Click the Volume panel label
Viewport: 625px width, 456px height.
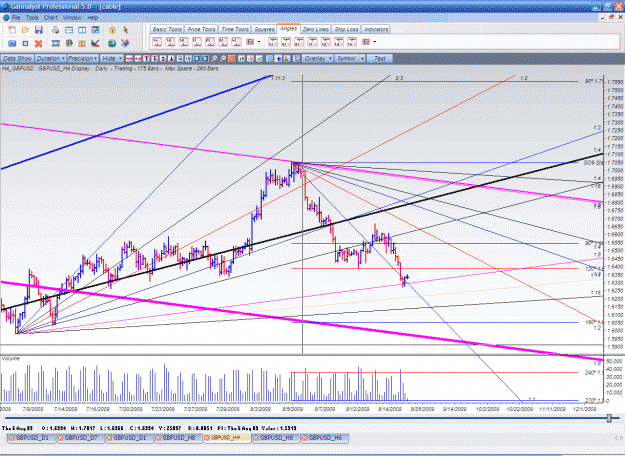(x=10, y=359)
